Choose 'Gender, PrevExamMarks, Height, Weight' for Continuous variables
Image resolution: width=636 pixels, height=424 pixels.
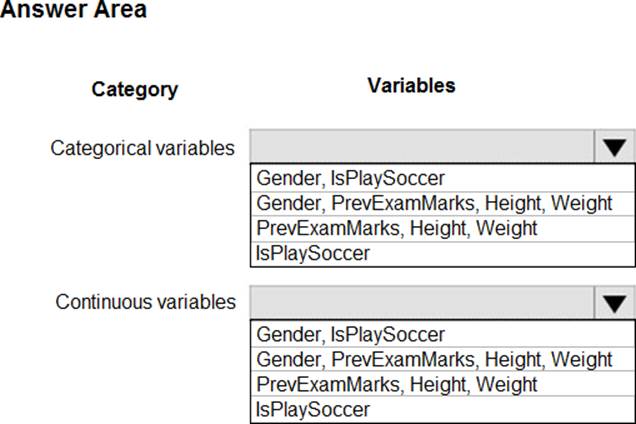(x=434, y=359)
